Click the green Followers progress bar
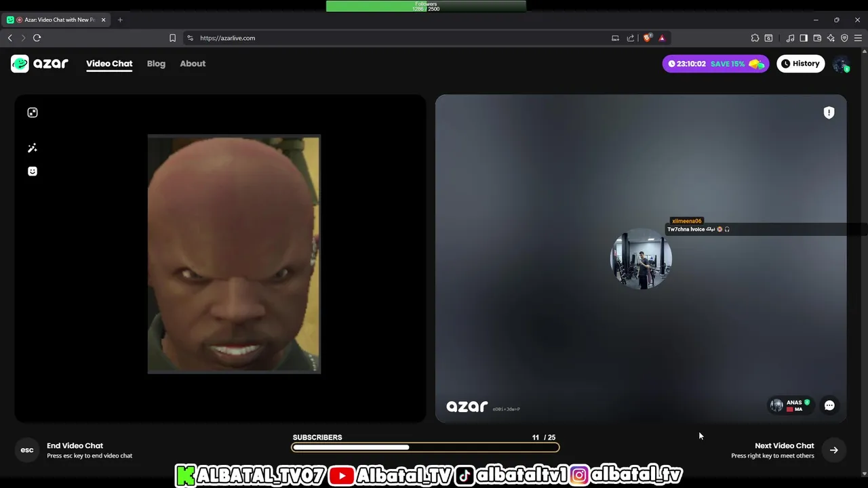 click(x=426, y=6)
